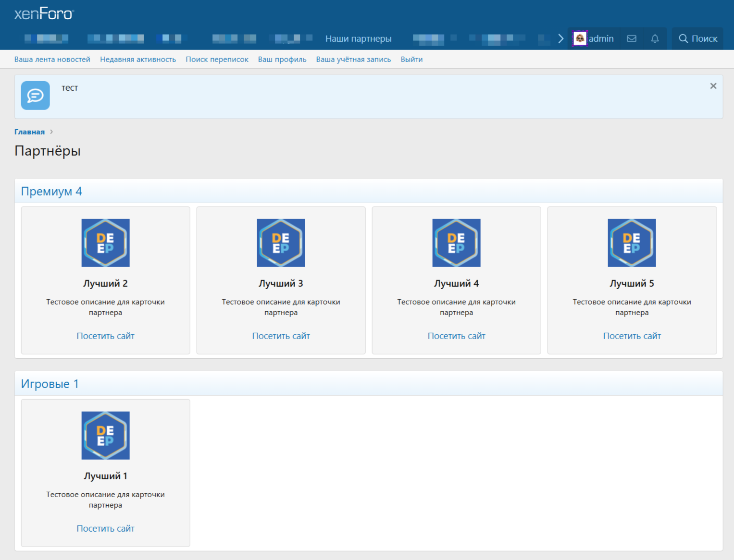734x560 pixels.
Task: Select Ваш профиль in the sub-navigation
Action: pyautogui.click(x=282, y=60)
